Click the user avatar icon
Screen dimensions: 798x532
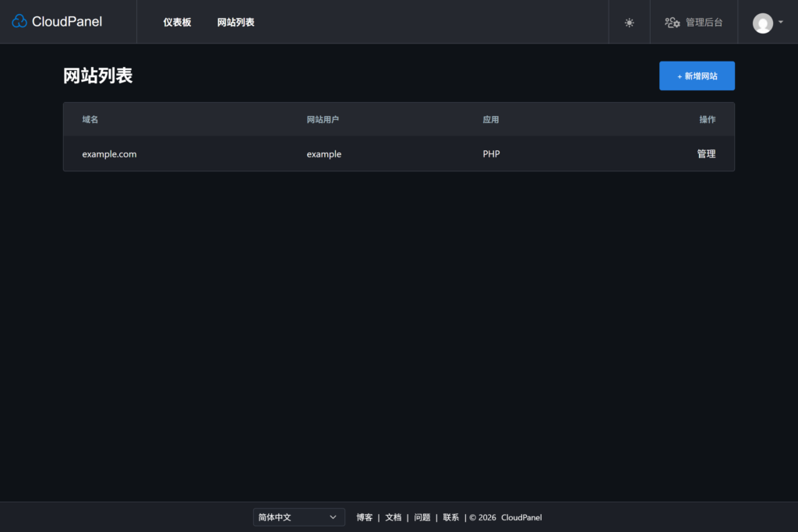(762, 23)
